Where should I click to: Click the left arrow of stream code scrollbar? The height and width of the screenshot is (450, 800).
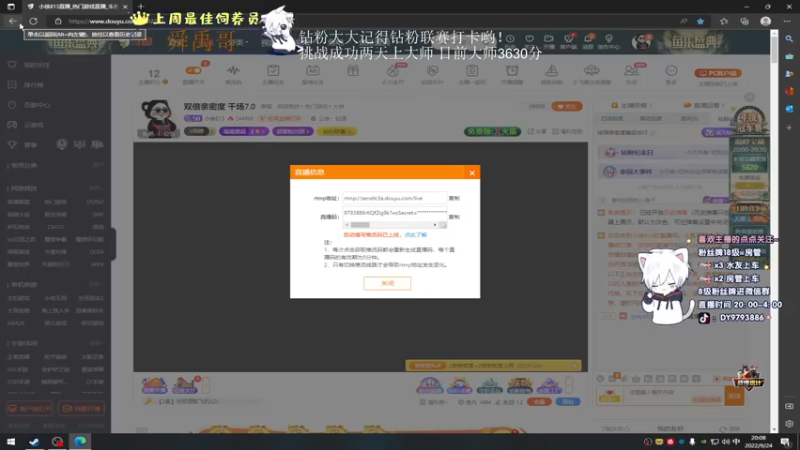tap(347, 225)
